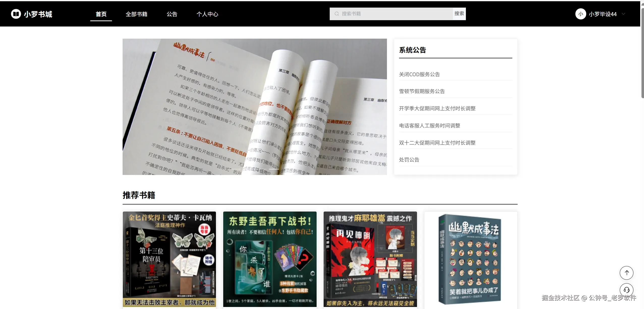
Task: Open the 第十三位陪审员 book cover
Action: tap(169, 259)
